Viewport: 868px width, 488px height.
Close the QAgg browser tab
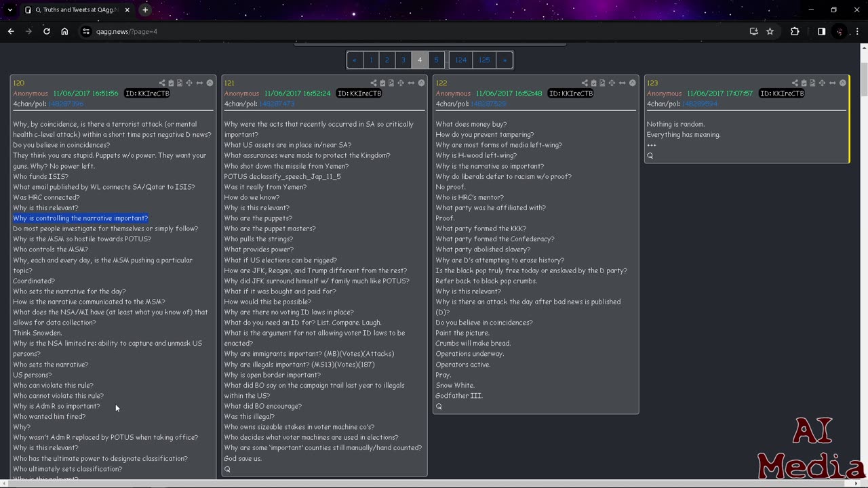(x=127, y=10)
